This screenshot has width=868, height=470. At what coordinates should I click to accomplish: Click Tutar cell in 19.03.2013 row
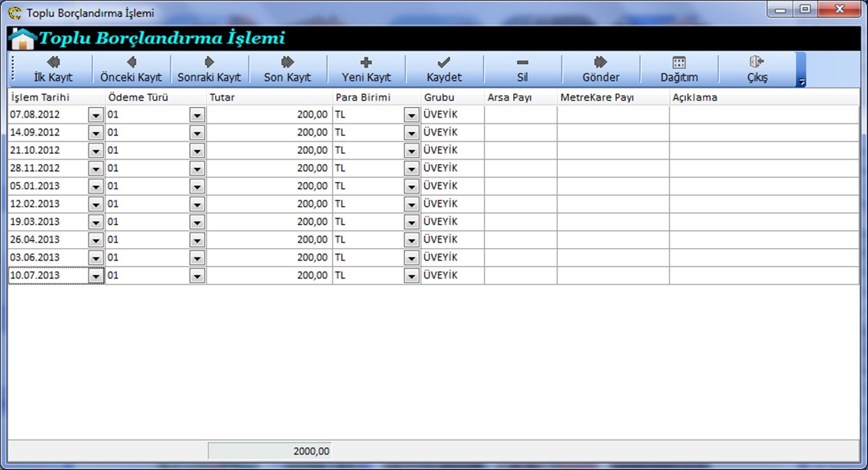pyautogui.click(x=269, y=222)
